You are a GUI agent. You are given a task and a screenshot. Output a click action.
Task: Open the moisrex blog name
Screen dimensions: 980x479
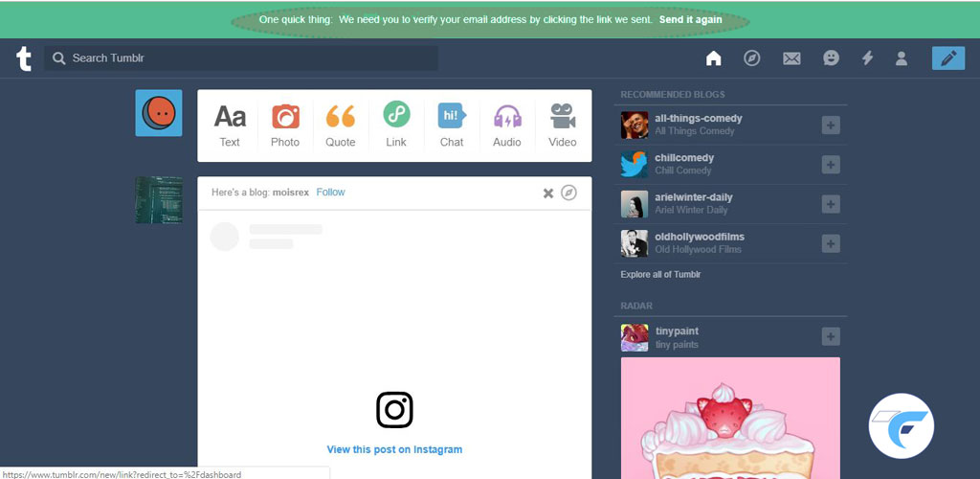(291, 193)
